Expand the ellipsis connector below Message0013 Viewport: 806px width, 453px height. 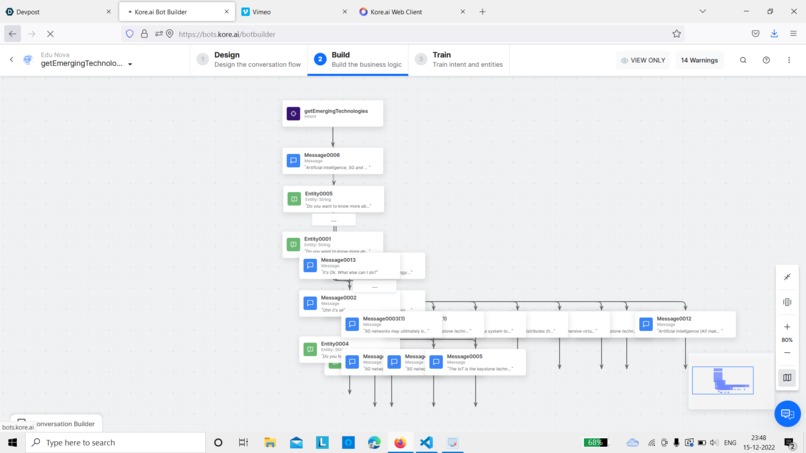coord(374,286)
